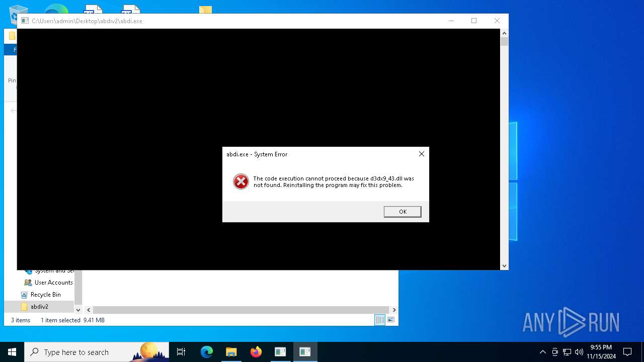
Task: Click navigation pane scroll down arrow
Action: point(78,310)
